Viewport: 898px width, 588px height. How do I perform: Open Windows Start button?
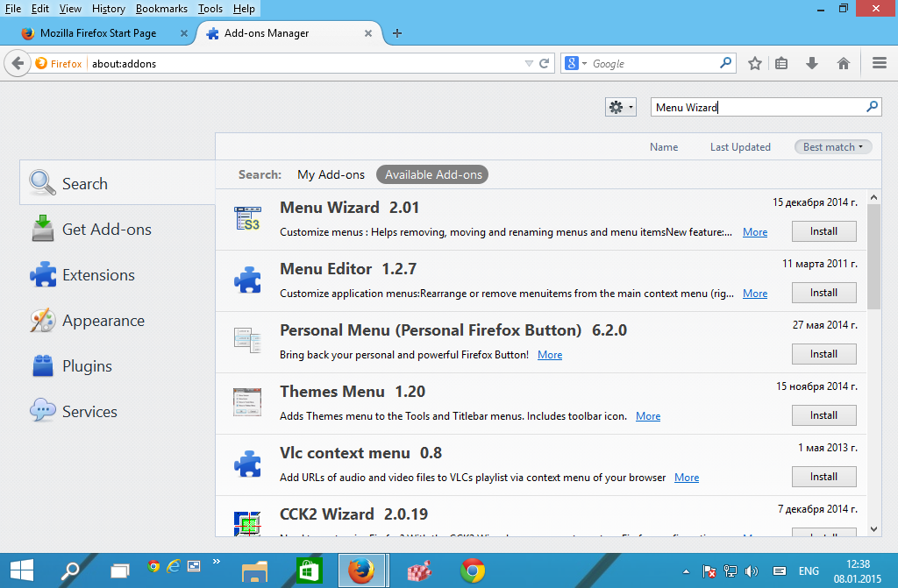pyautogui.click(x=22, y=570)
